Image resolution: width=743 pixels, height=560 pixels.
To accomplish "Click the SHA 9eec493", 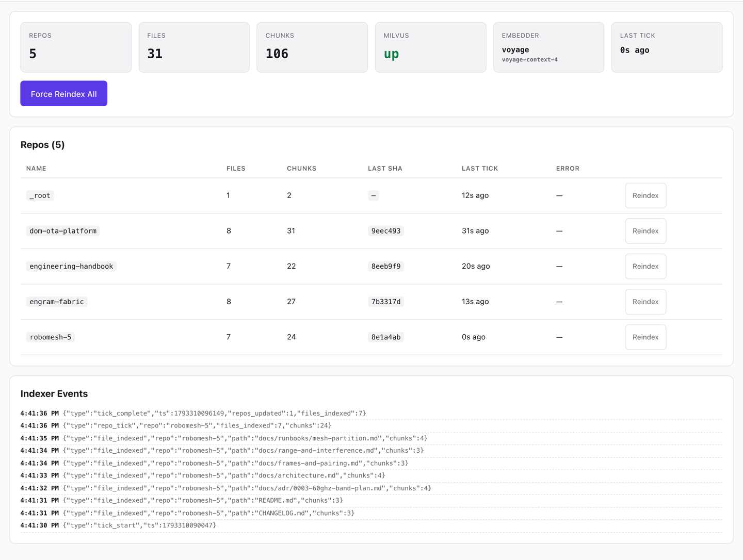I will pyautogui.click(x=386, y=231).
